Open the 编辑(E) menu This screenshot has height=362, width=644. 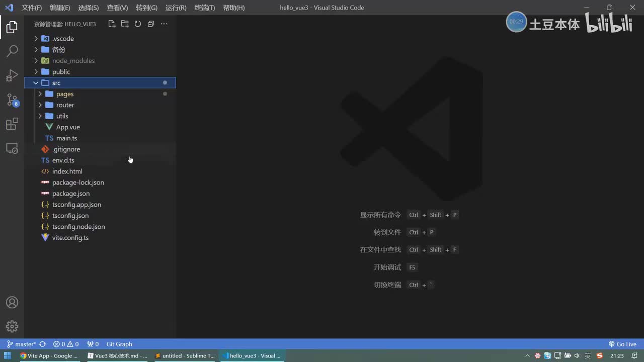pyautogui.click(x=60, y=8)
